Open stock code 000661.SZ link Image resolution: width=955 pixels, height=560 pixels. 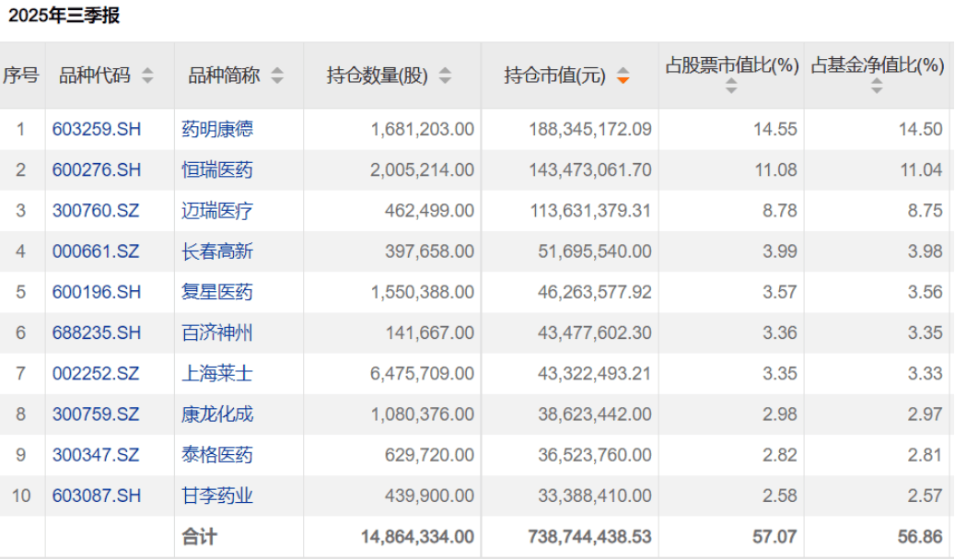[x=96, y=251]
